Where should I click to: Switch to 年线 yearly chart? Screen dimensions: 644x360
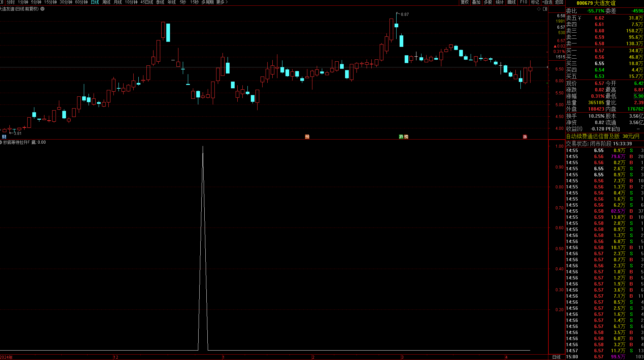click(172, 2)
